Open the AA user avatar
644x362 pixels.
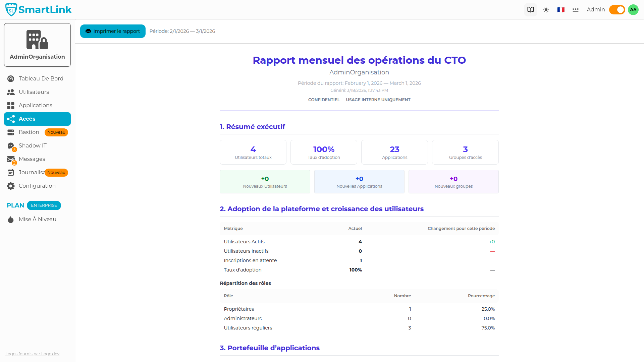pos(633,9)
